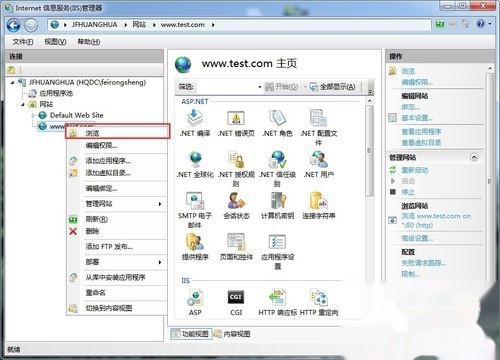Viewport: 500px width, 360px height.
Task: Open the 管理网站 context submenu
Action: tap(117, 204)
